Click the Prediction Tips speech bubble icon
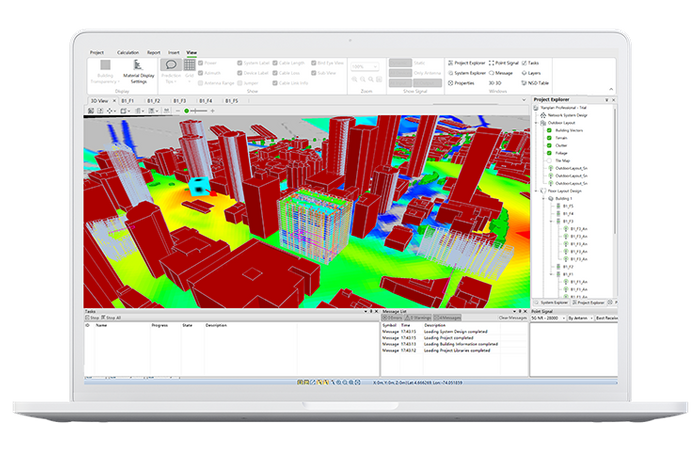The width and height of the screenshot is (700, 453). [170, 64]
